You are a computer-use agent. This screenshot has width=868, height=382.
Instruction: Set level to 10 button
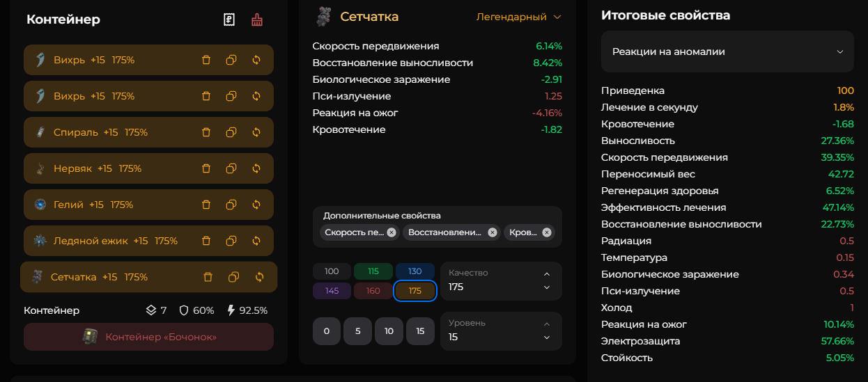coord(389,331)
